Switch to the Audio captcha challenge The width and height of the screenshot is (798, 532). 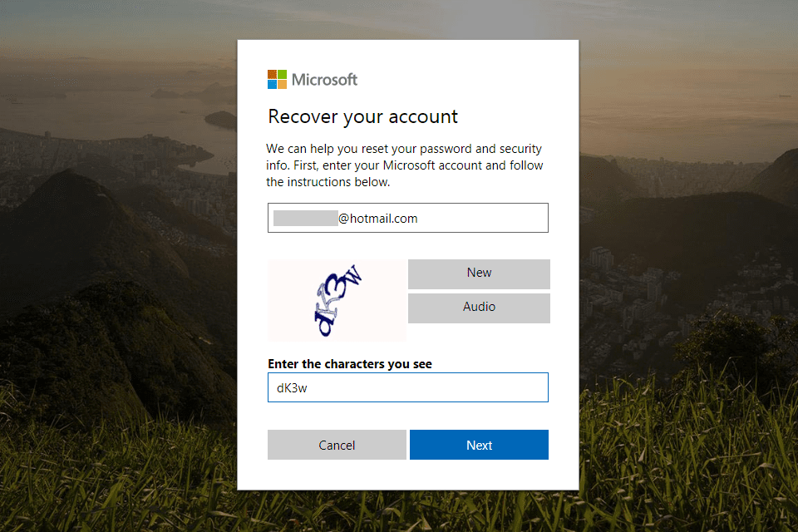479,308
